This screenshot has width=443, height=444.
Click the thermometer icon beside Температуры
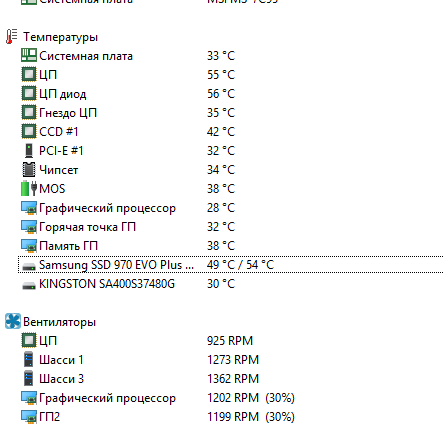pos(12,37)
